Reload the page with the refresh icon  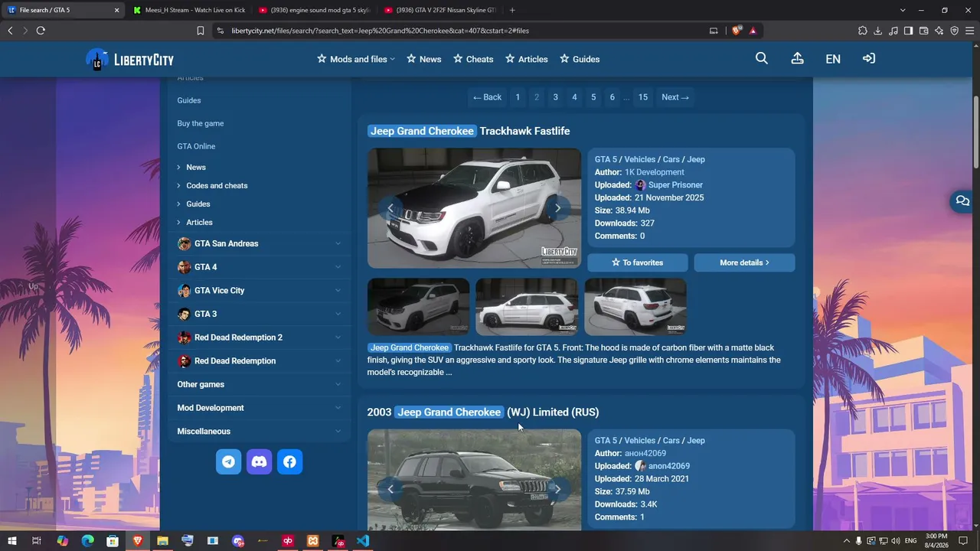click(41, 31)
